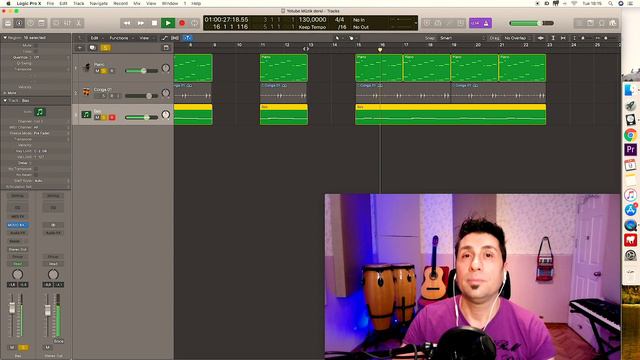This screenshot has width=640, height=360.
Task: Click the red Record button
Action: [182, 23]
